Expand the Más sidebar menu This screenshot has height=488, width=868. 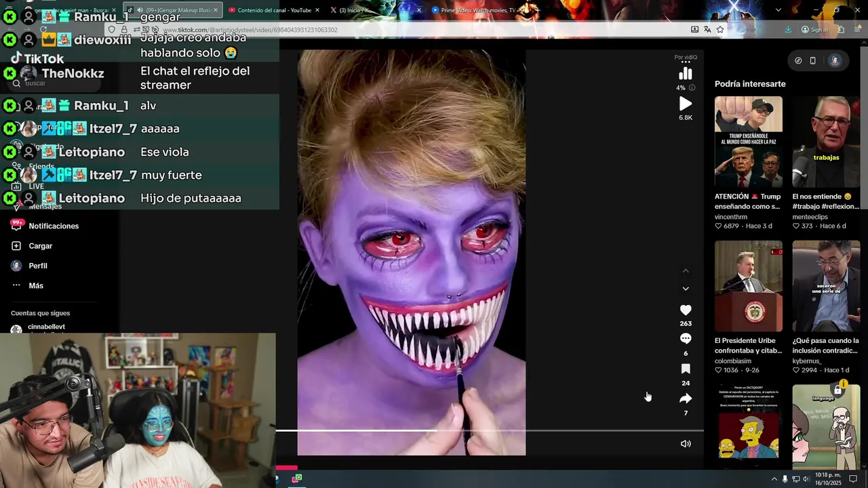coord(36,286)
